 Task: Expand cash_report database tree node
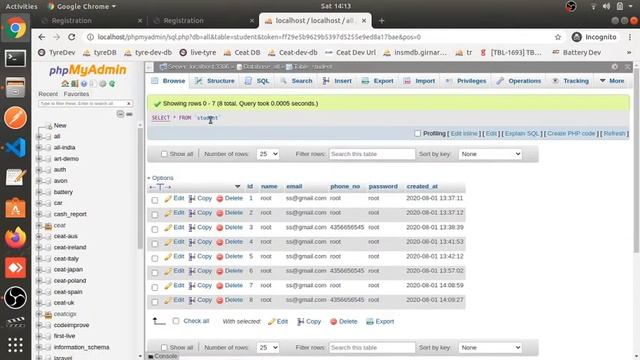(x=40, y=214)
